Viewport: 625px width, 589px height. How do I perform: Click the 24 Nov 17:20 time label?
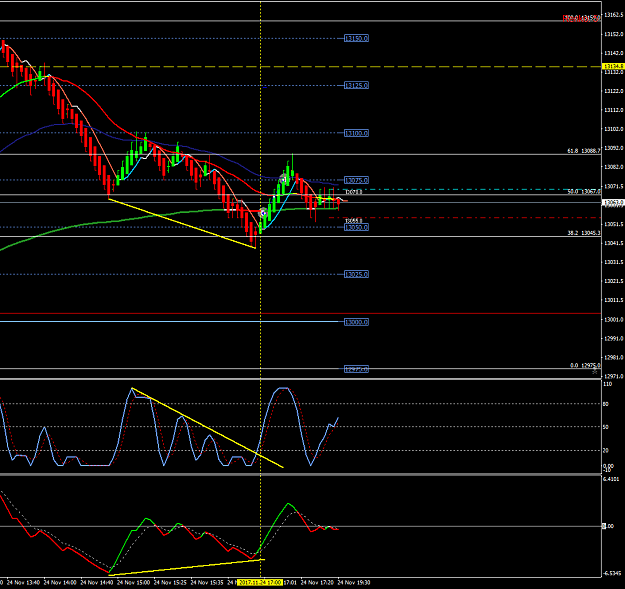point(317,583)
